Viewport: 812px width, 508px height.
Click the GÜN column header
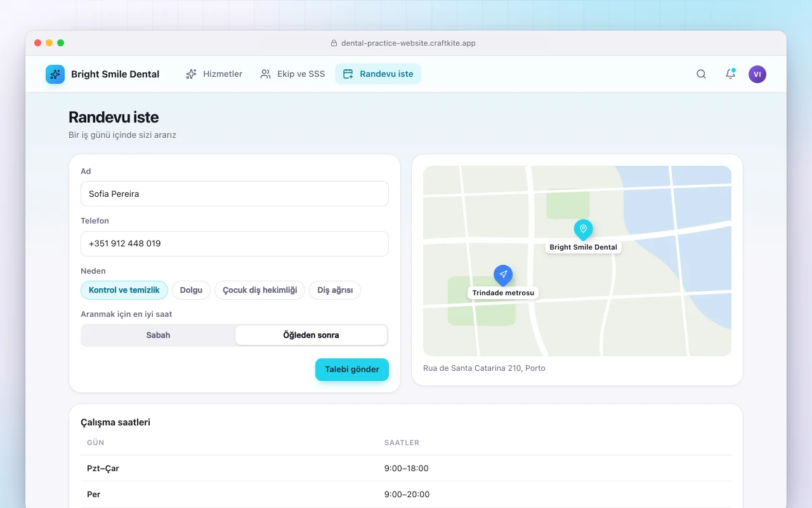click(x=96, y=443)
